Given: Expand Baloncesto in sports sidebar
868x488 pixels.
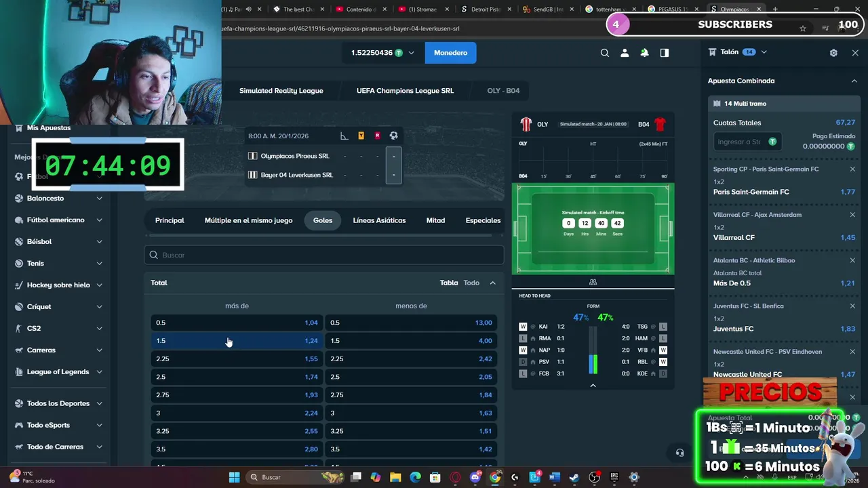Looking at the screenshot, I should [99, 199].
